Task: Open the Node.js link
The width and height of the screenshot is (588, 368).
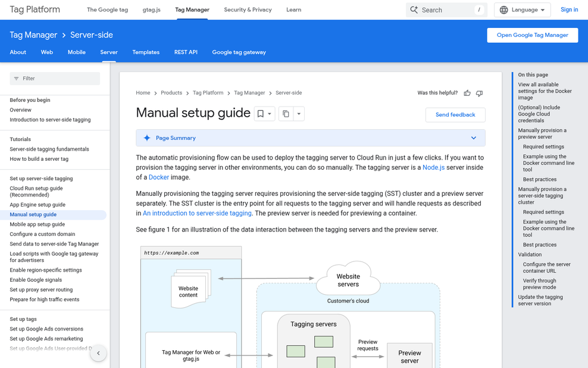Action: click(433, 167)
